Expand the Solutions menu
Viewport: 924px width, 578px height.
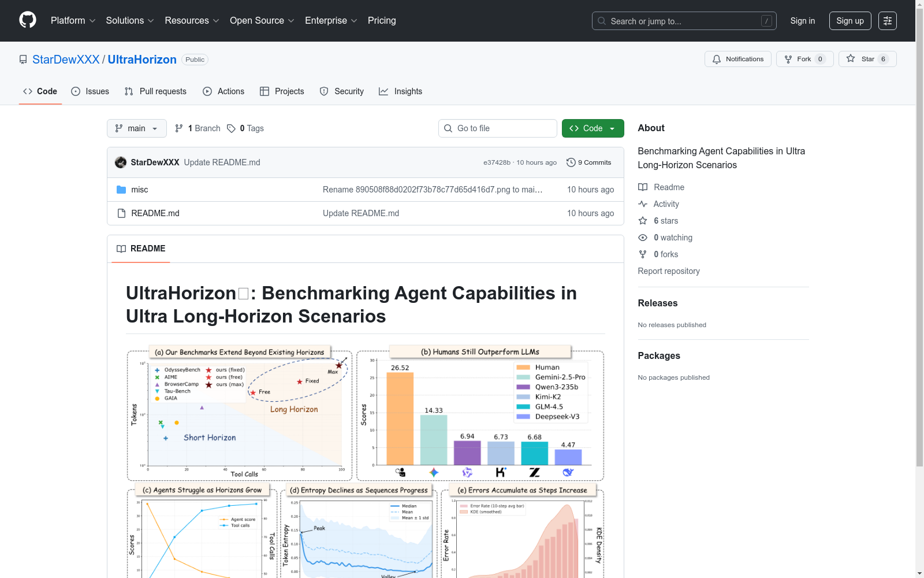(130, 21)
